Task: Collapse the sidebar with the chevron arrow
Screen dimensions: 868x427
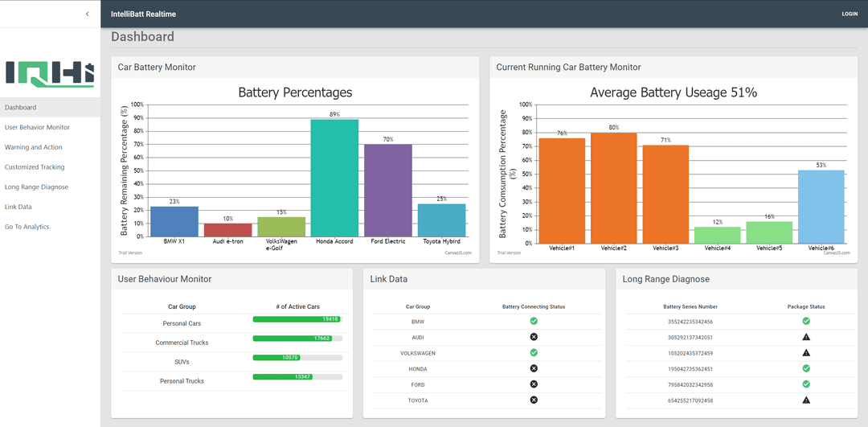Action: click(x=87, y=14)
